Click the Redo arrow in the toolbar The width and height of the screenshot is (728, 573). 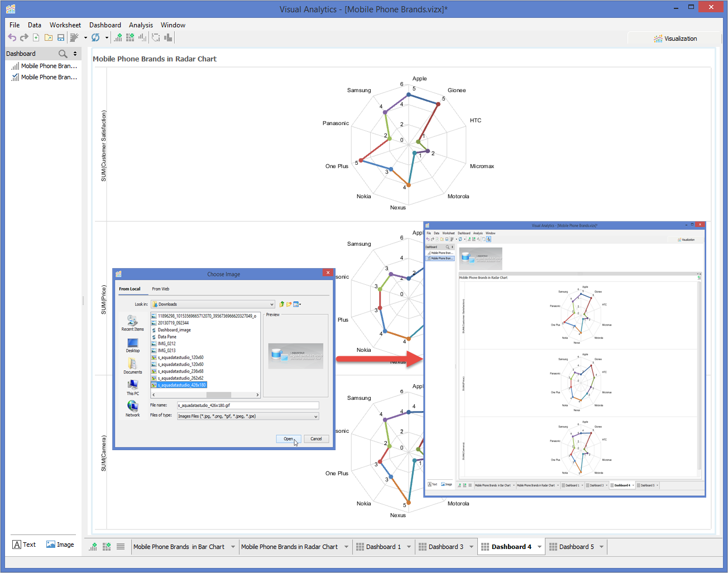(24, 37)
